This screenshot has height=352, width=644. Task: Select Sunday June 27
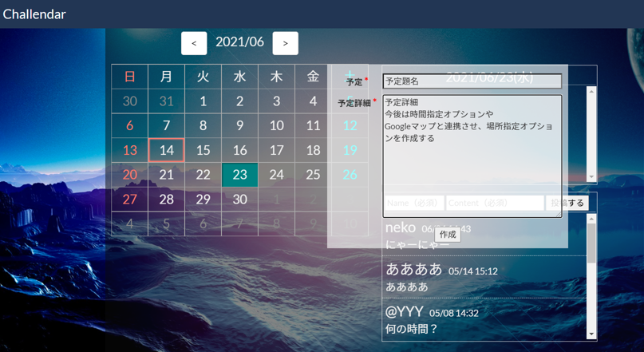point(130,200)
